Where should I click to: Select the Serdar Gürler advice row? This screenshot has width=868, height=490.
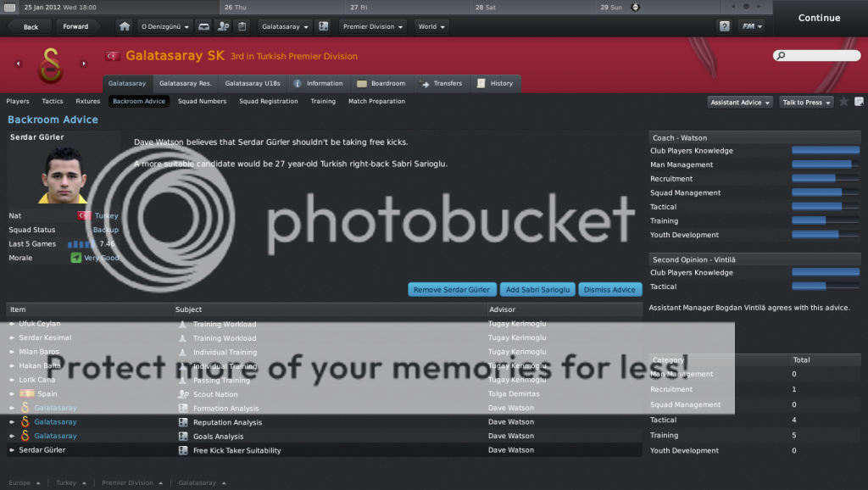[x=325, y=450]
